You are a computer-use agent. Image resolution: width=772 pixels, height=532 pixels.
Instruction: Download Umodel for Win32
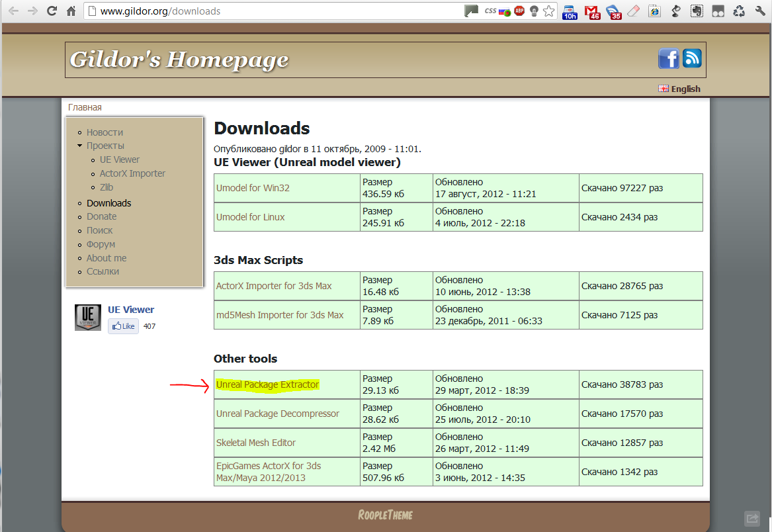(x=253, y=188)
